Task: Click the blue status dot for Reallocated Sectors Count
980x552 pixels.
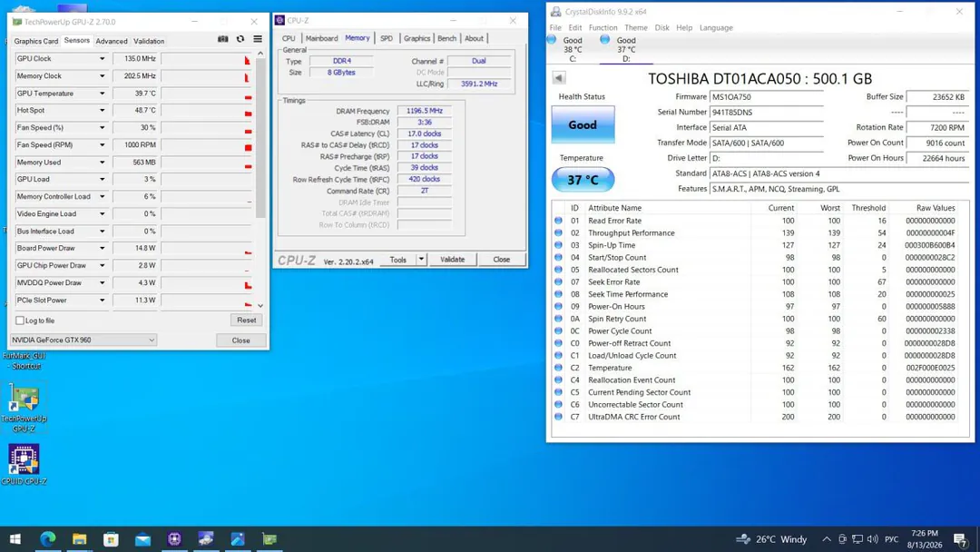Action: coord(558,270)
